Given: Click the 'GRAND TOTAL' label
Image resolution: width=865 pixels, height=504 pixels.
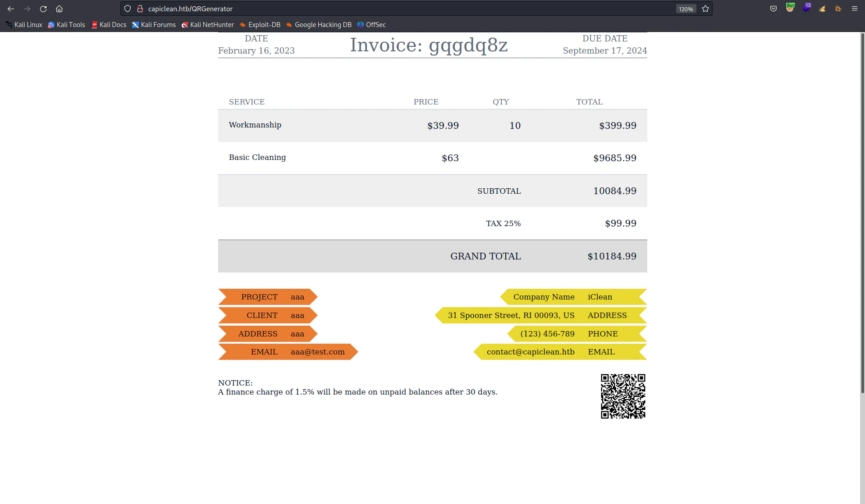Looking at the screenshot, I should (x=486, y=256).
